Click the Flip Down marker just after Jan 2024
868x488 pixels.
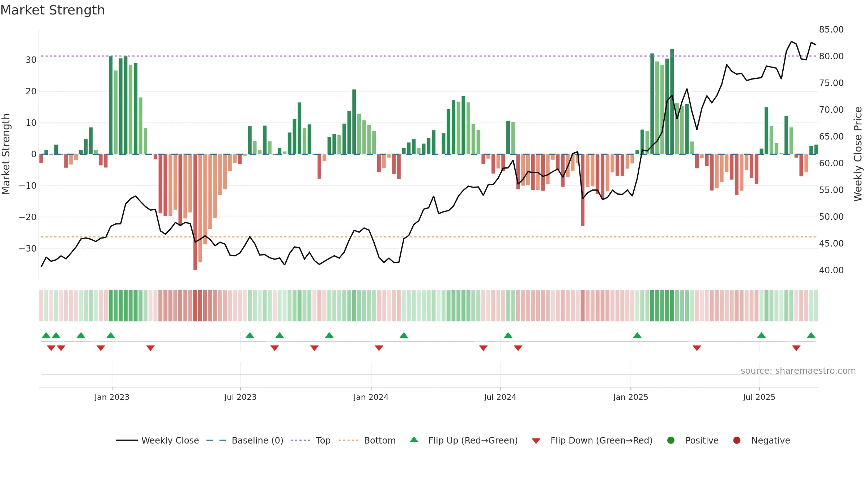pos(379,348)
